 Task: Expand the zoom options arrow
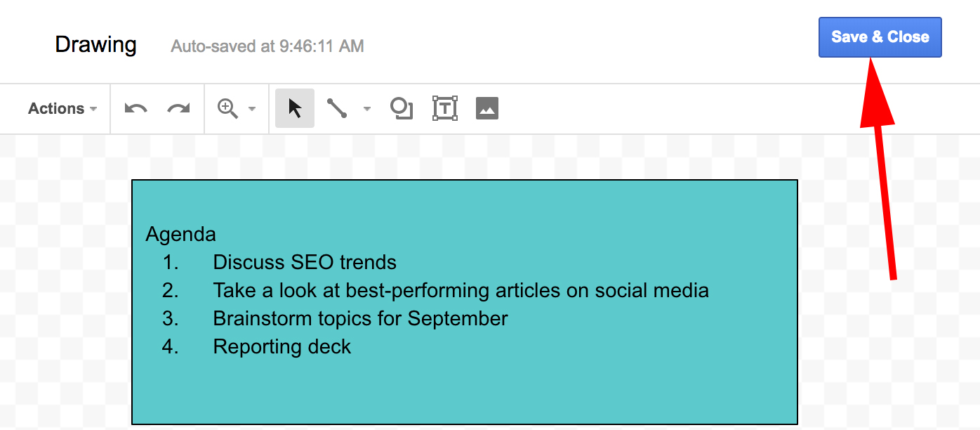pyautogui.click(x=252, y=110)
